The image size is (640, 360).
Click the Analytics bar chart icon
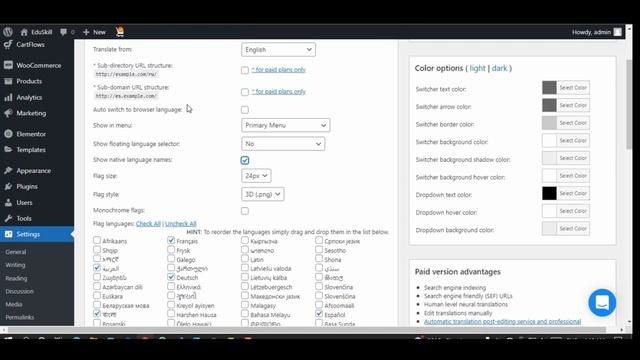tap(8, 98)
